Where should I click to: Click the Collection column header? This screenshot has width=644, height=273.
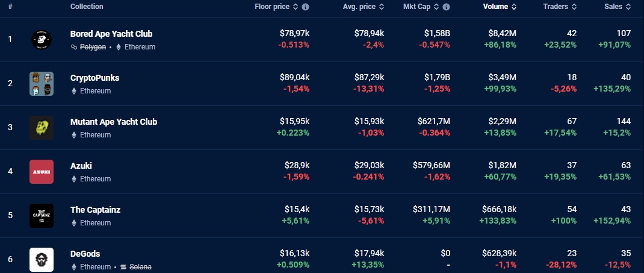[87, 7]
